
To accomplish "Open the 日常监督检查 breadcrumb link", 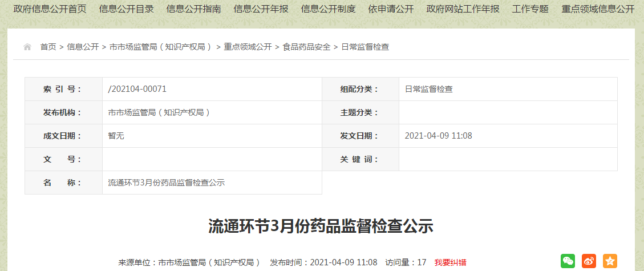I will (x=366, y=47).
